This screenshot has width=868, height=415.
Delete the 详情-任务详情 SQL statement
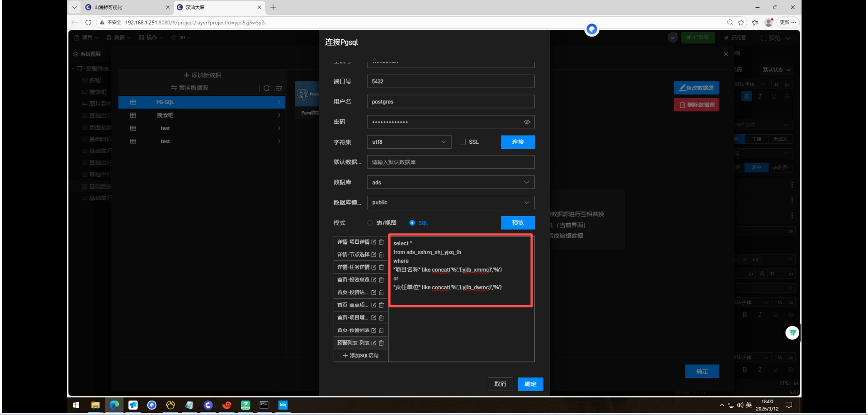click(x=381, y=268)
